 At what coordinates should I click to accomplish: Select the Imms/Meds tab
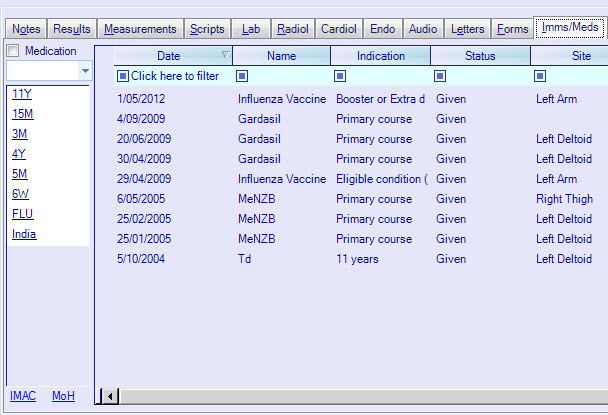point(570,28)
